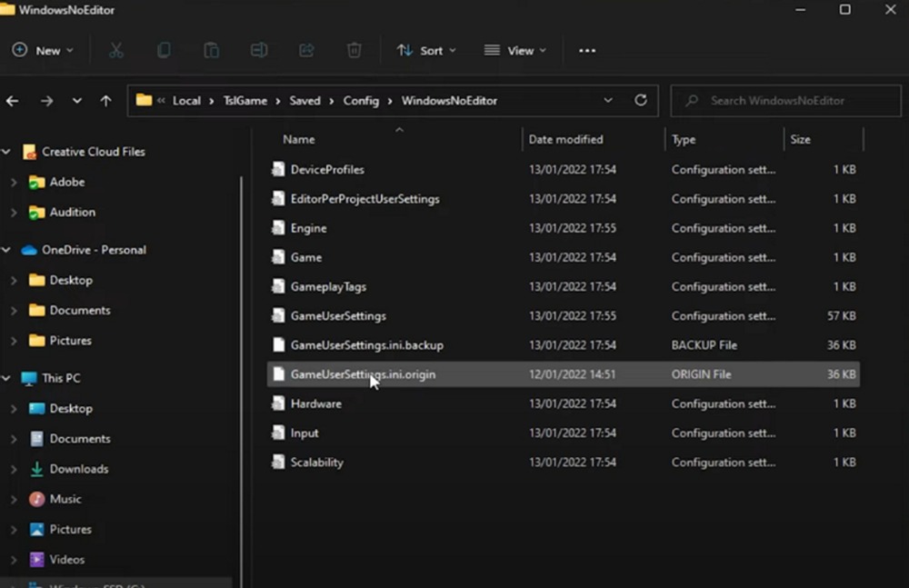
Task: Collapse the This PC node
Action: (6, 378)
